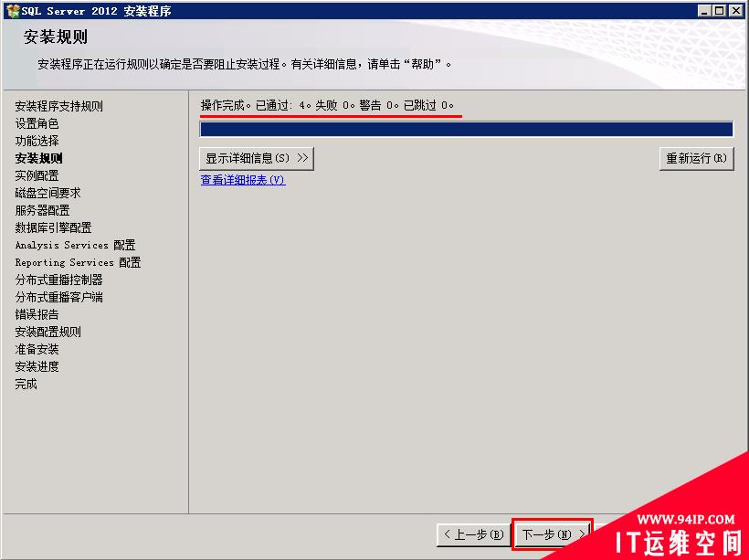
Task: Maximize the SQL Server 2012 setup window
Action: (x=720, y=11)
